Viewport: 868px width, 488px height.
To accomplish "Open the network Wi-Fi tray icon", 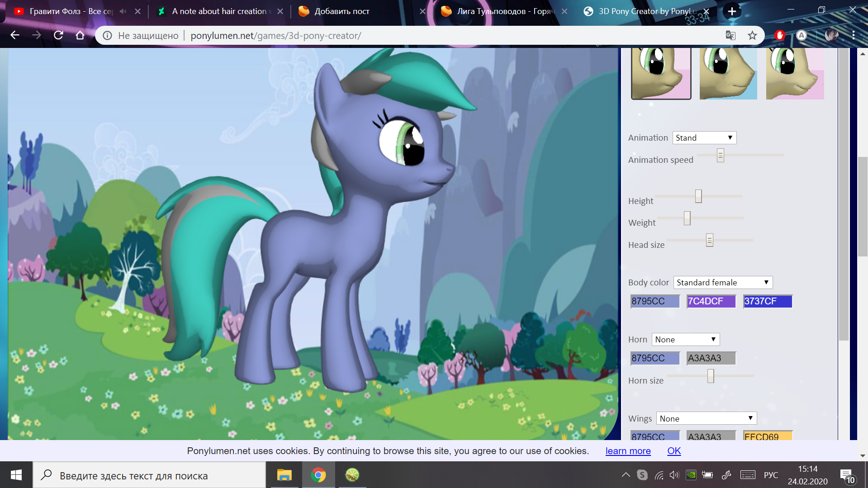I will (659, 475).
